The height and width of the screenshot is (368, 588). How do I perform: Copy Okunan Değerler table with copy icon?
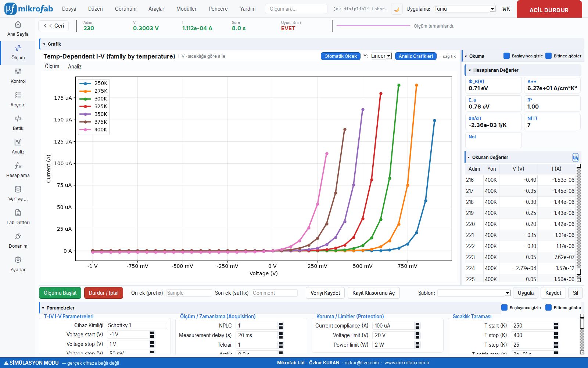(576, 158)
